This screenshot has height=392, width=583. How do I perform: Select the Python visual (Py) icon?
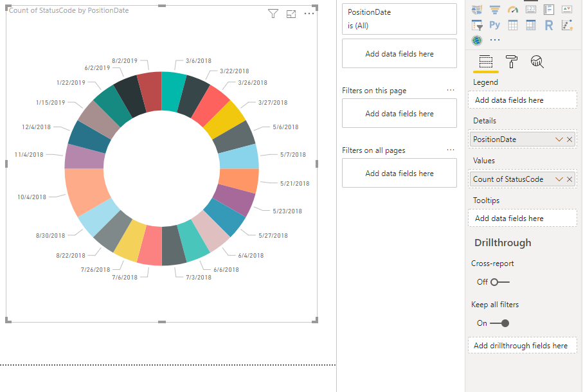click(494, 25)
